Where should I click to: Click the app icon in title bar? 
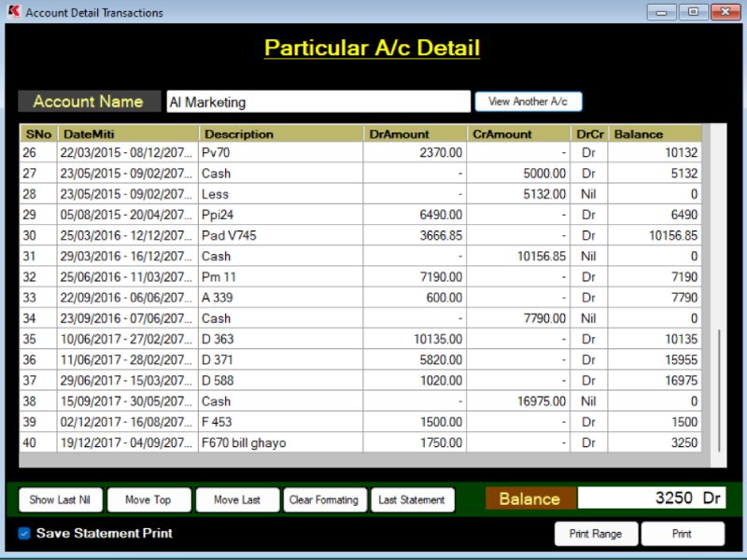[12, 12]
